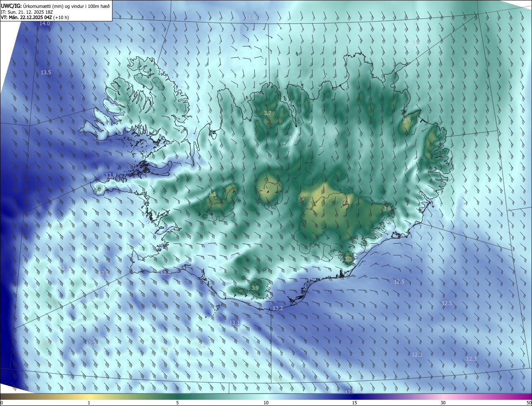Select the 'VT: Mán. 22.12.2025 04Z (+10 h)' line

pos(35,17)
